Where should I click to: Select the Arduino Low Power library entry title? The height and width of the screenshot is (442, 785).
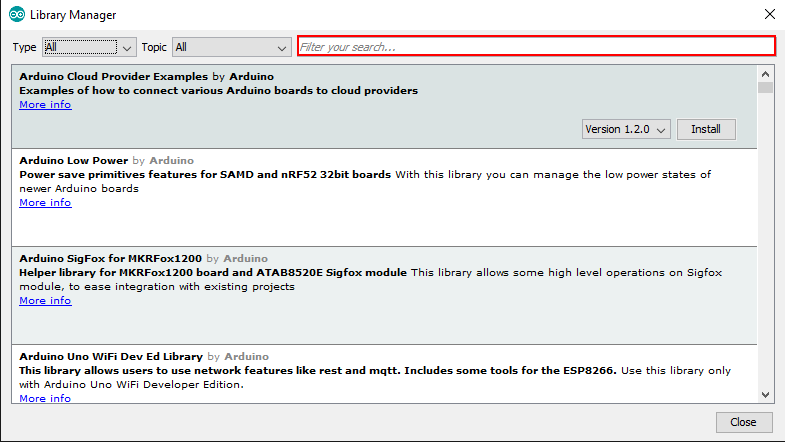click(74, 161)
